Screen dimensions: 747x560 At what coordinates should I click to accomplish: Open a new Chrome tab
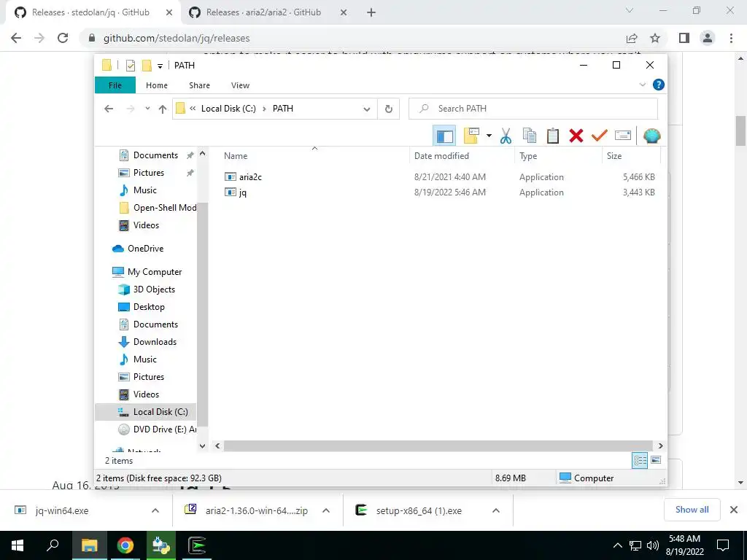click(371, 12)
